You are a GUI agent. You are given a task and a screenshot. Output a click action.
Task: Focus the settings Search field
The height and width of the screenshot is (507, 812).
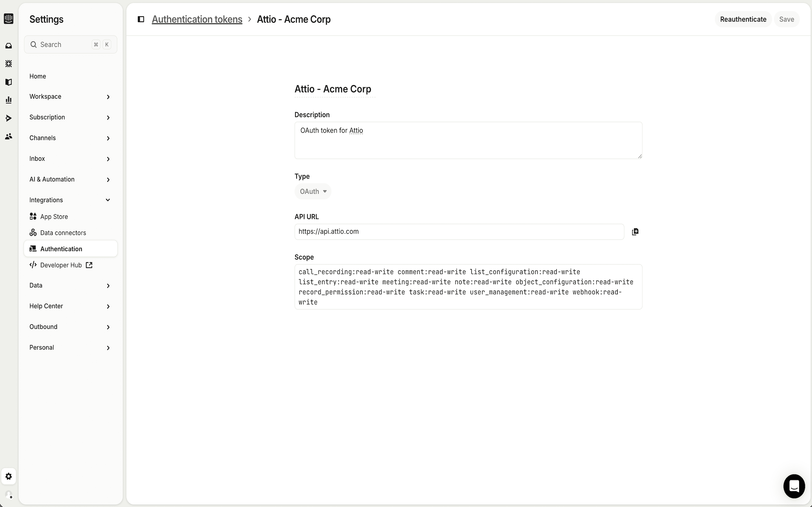tap(64, 45)
